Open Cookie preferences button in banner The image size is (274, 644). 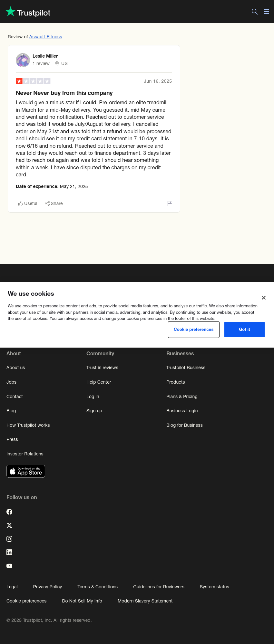click(x=194, y=330)
